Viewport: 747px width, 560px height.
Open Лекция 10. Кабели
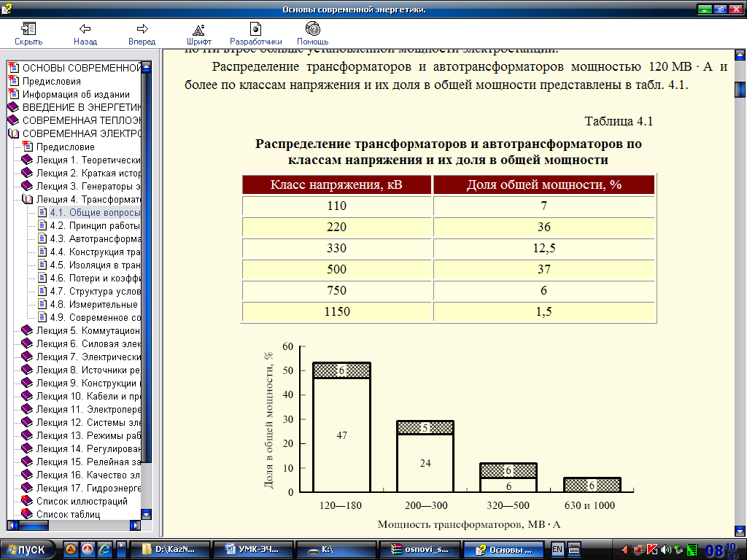tap(88, 396)
